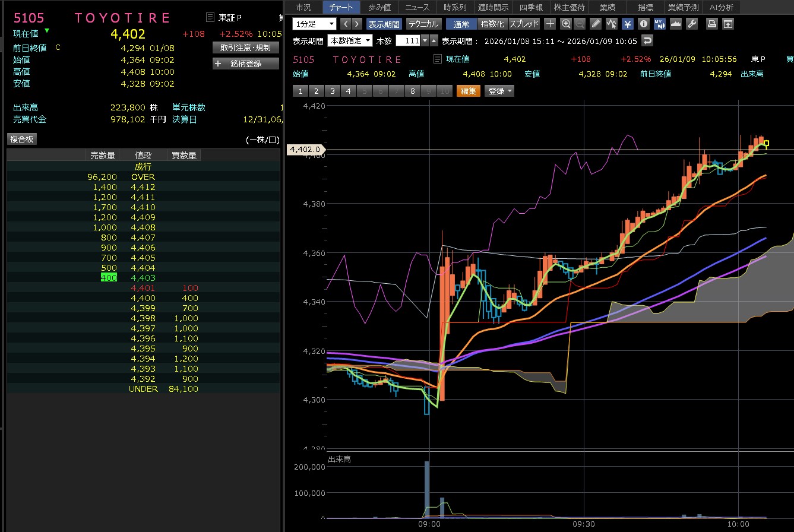
Task: Click the 取引注意・規制 button
Action: click(245, 47)
